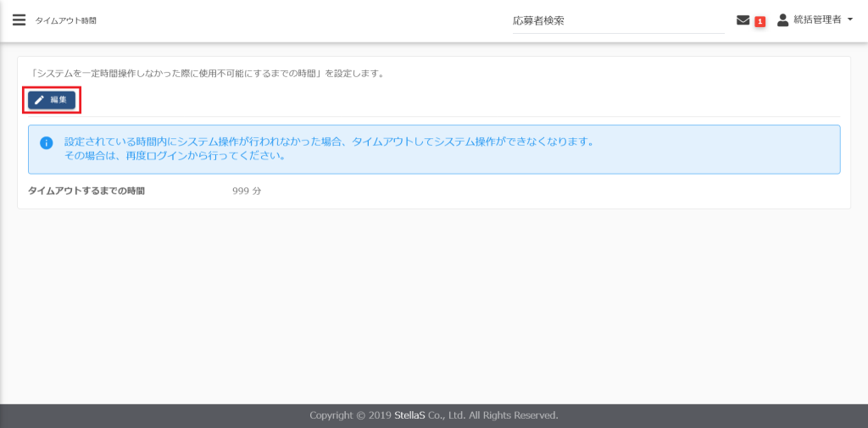Expand the 統括管理者 dropdown caret
The height and width of the screenshot is (428, 868).
[849, 19]
